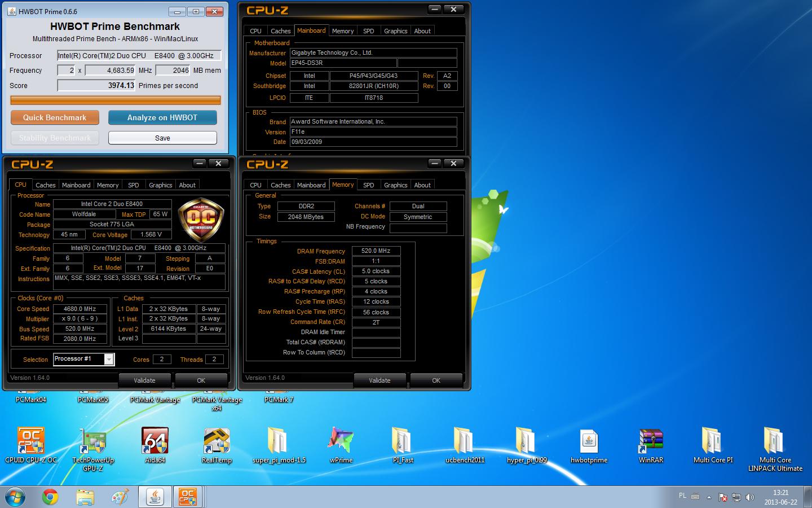Open the network status tray icon
Image resolution: width=812 pixels, height=508 pixels.
click(x=736, y=497)
